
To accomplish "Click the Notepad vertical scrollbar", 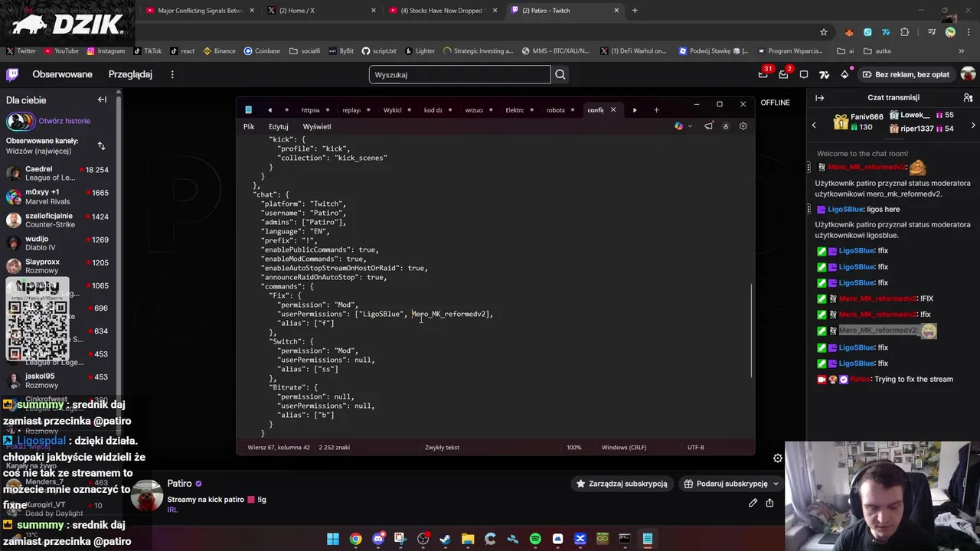I will click(751, 330).
